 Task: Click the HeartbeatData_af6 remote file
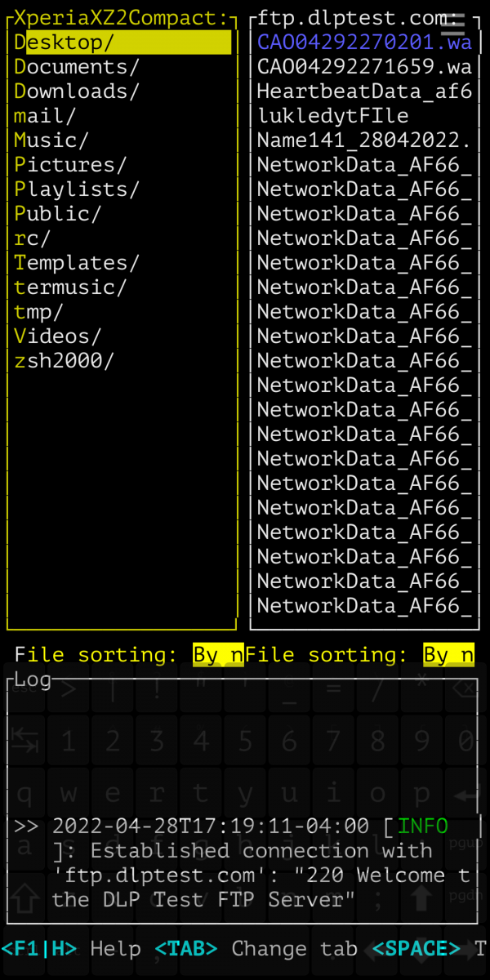tap(364, 91)
